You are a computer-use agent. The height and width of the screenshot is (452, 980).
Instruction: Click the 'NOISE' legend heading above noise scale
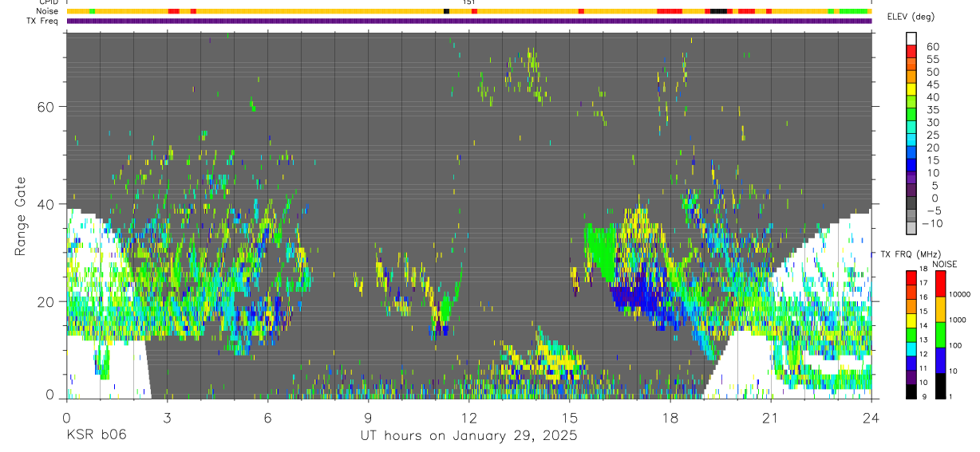944,265
